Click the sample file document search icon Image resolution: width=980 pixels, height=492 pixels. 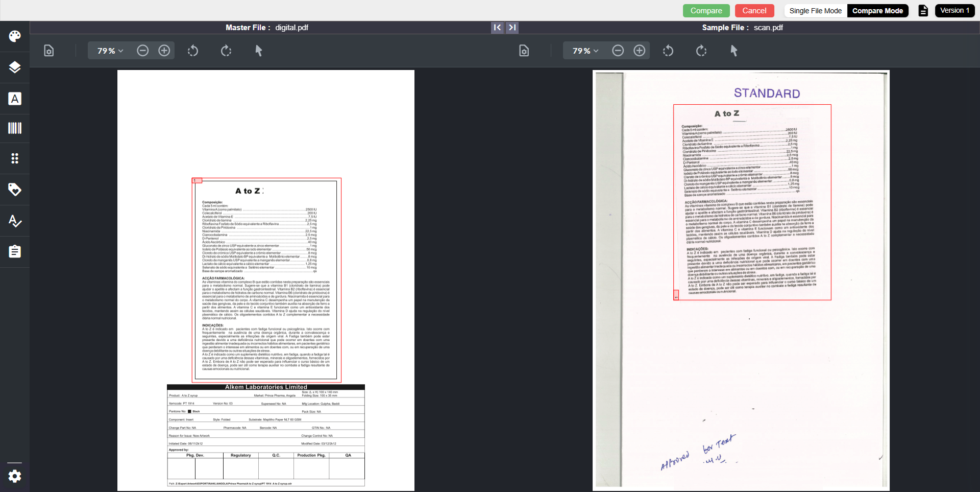pyautogui.click(x=524, y=51)
